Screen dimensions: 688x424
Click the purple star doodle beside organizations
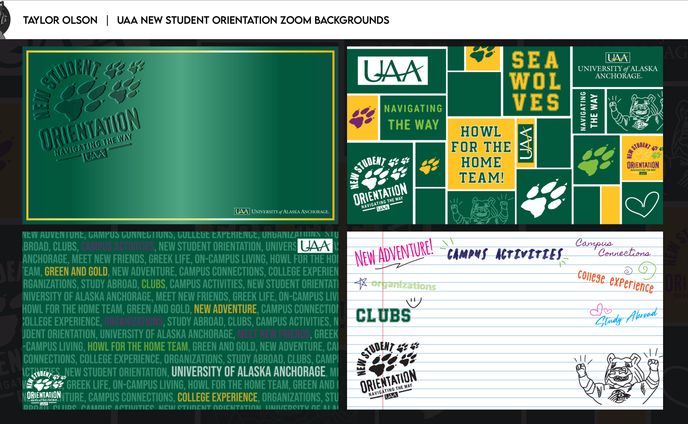(x=361, y=284)
